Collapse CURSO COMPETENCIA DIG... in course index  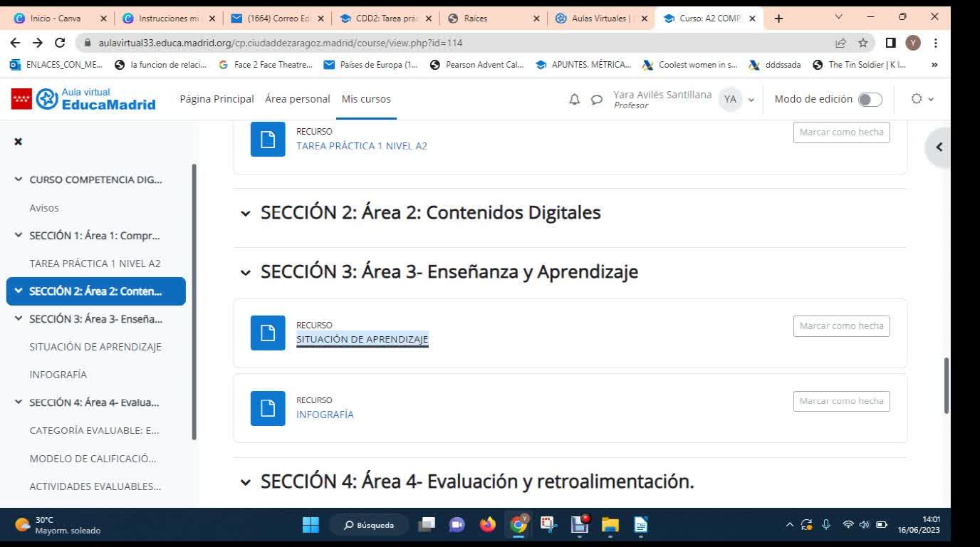tap(19, 179)
